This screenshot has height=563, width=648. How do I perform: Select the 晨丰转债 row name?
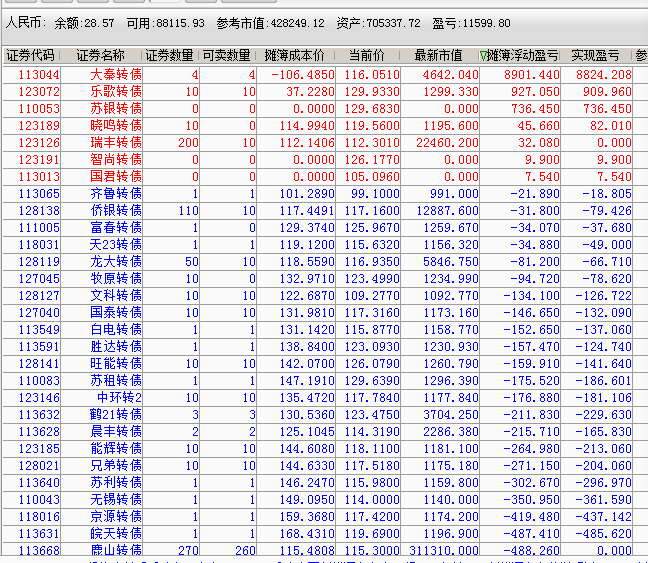[x=116, y=432]
